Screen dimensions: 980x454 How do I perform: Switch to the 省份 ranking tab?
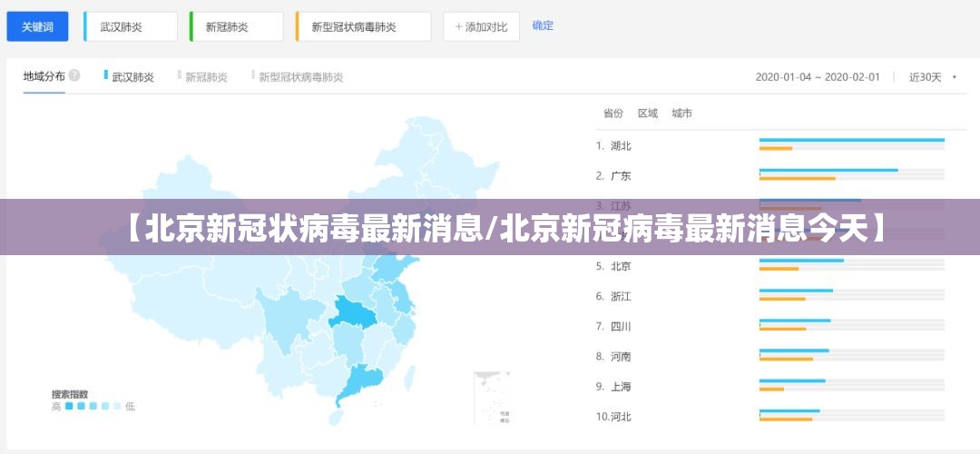(x=613, y=113)
